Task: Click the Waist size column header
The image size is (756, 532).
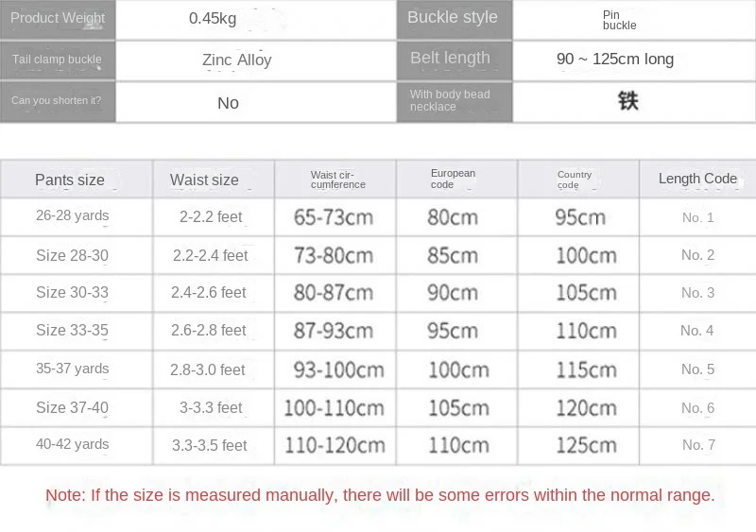Action: tap(204, 180)
